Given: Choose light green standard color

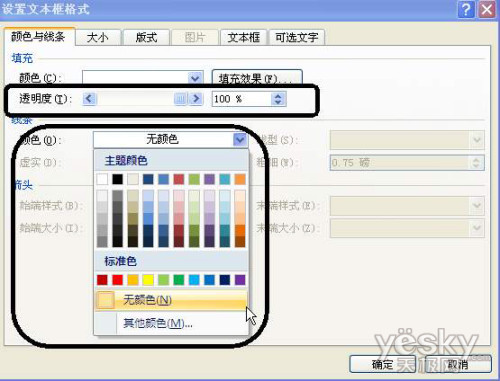Looking at the screenshot, I should click(x=163, y=280).
